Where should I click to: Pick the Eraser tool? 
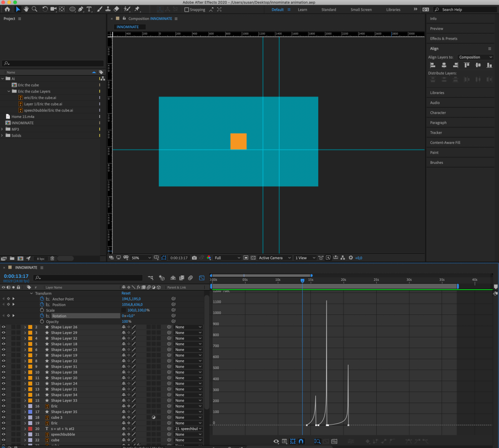tap(116, 9)
